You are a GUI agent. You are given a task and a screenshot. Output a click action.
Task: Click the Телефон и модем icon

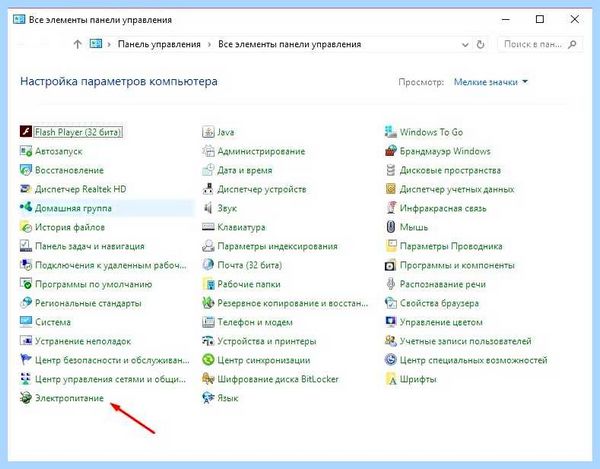point(208,322)
